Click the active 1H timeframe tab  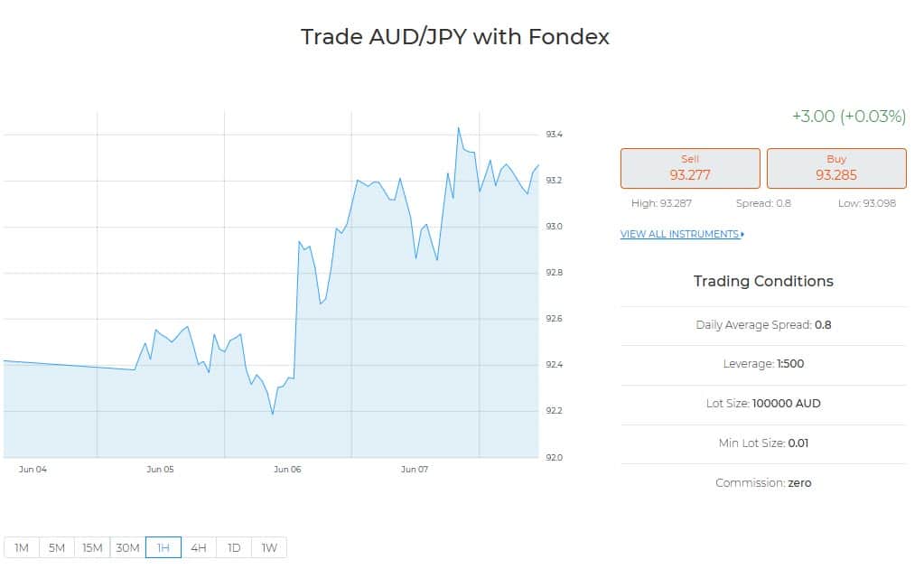pyautogui.click(x=163, y=548)
